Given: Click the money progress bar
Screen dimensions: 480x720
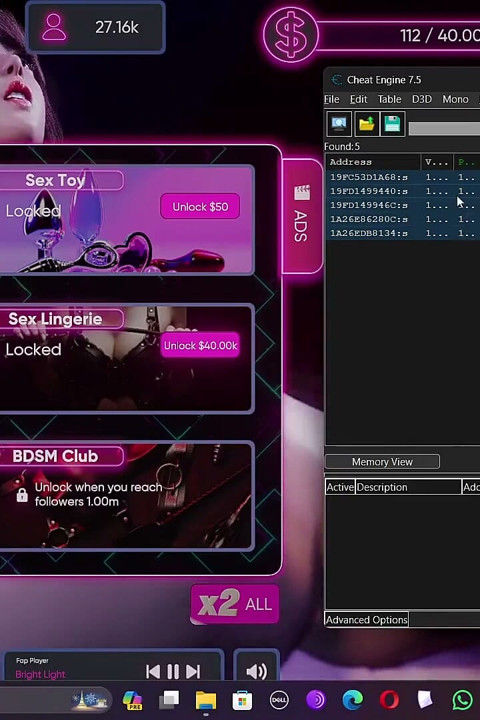Looking at the screenshot, I should [x=400, y=35].
